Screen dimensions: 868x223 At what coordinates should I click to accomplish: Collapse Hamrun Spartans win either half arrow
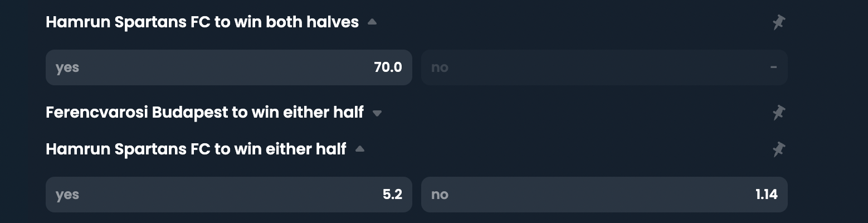point(360,149)
